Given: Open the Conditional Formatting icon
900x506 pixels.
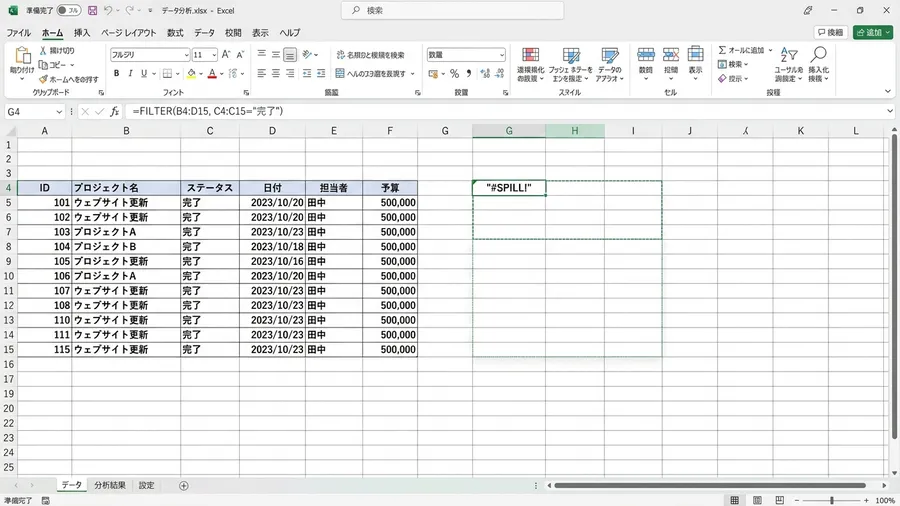Looking at the screenshot, I should pyautogui.click(x=530, y=55).
